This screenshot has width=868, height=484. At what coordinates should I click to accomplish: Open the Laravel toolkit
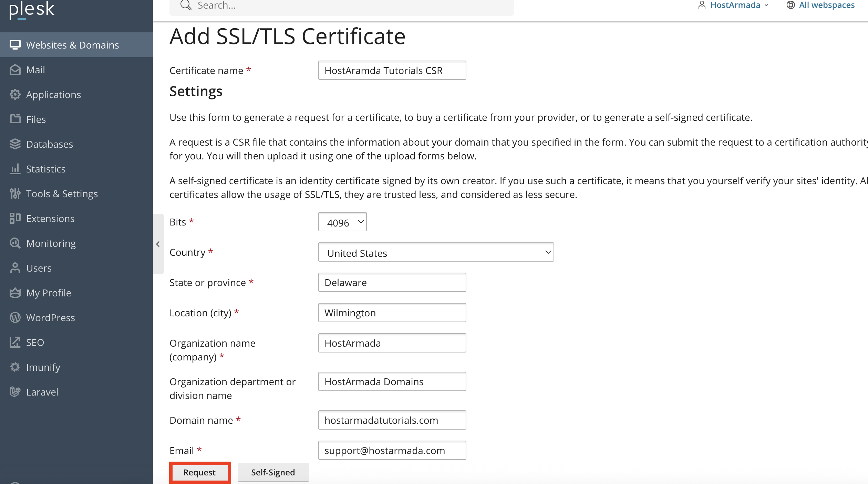[x=42, y=392]
